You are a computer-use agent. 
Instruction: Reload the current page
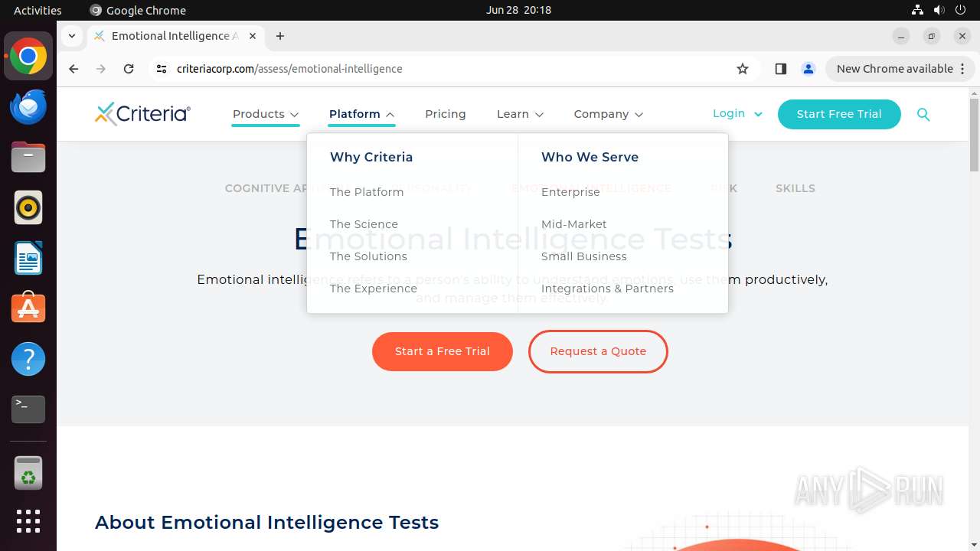point(129,69)
